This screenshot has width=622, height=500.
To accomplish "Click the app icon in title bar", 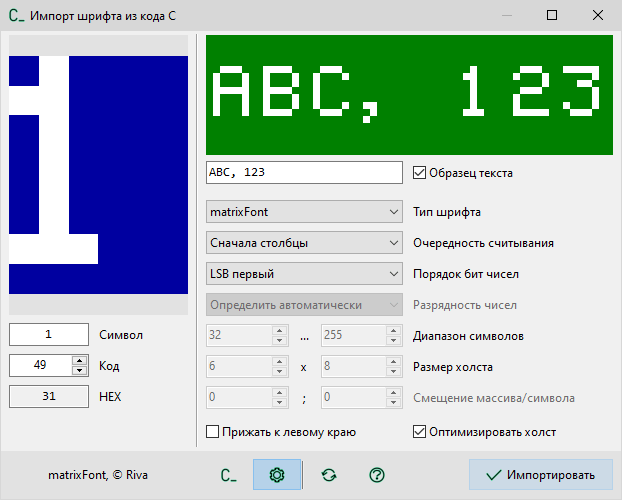I will point(16,16).
